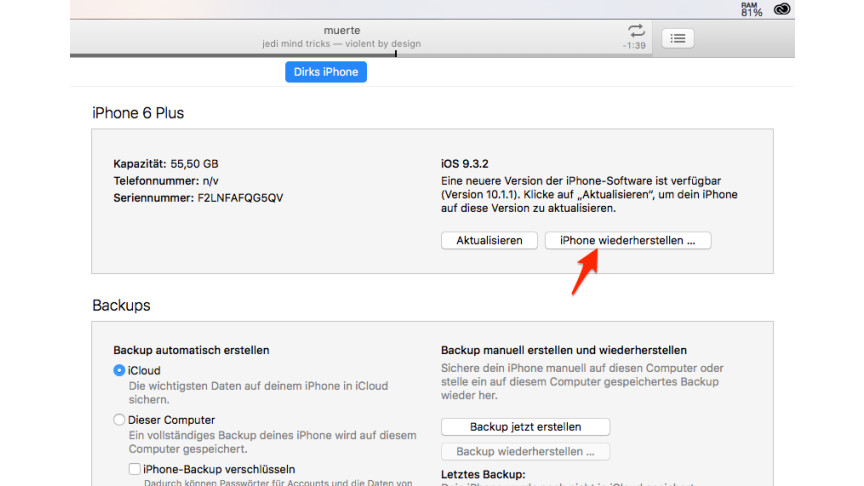Click Backup jetzt erstellen button
This screenshot has width=864, height=486.
click(x=525, y=427)
